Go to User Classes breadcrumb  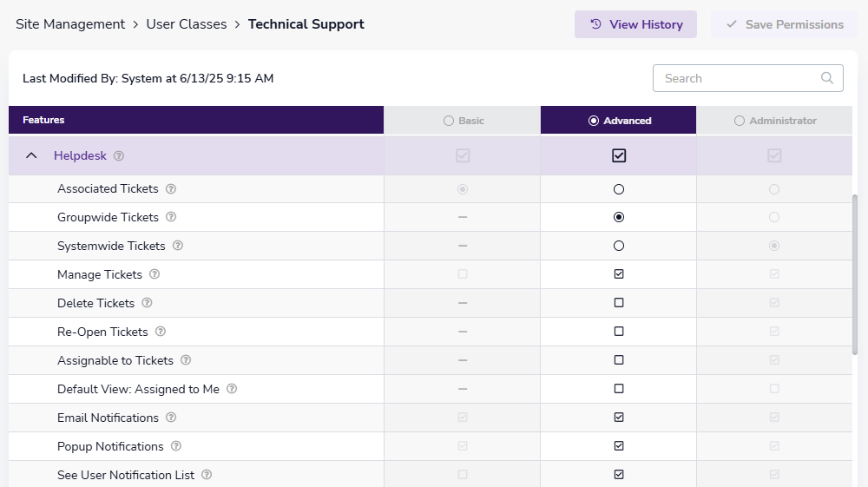(x=187, y=24)
